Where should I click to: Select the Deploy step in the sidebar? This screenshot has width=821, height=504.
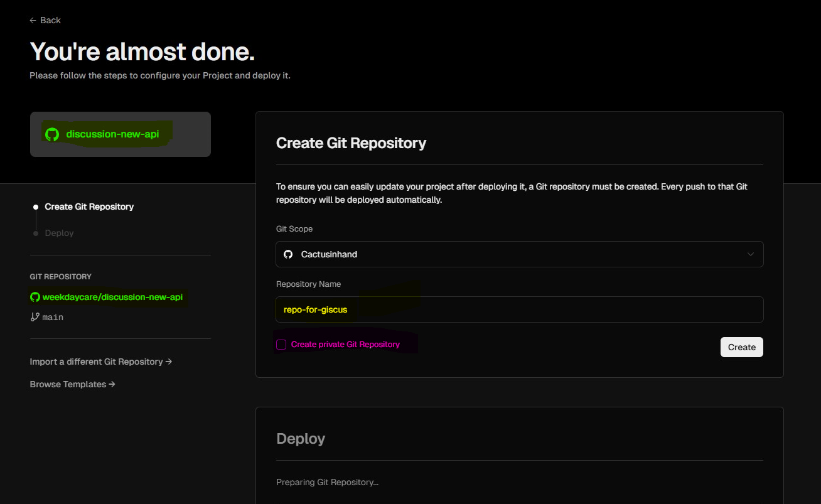pyautogui.click(x=59, y=233)
